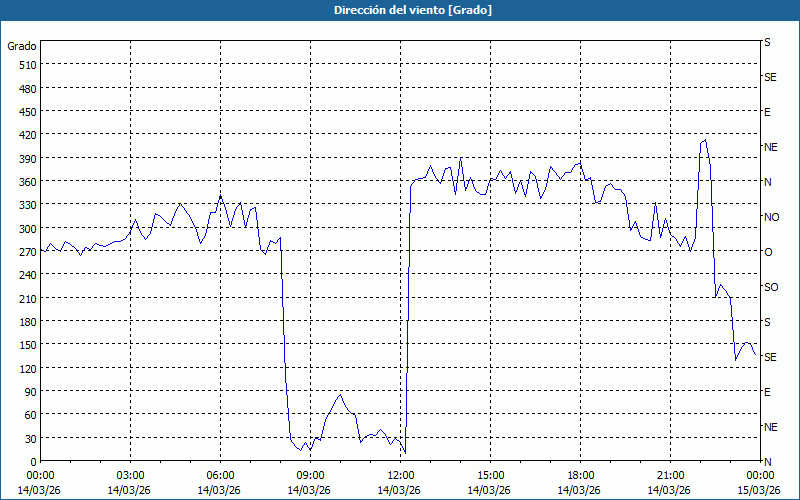Click the highest peak of the blue line
Image resolution: width=800 pixels, height=500 pixels.
pyautogui.click(x=705, y=140)
